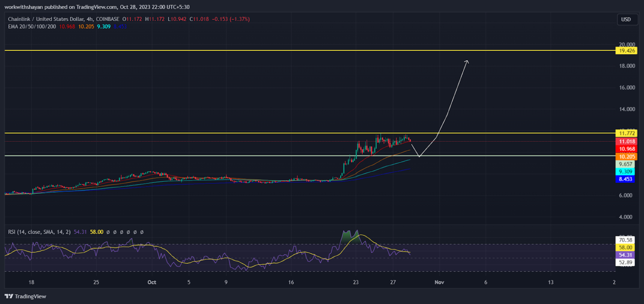
Task: Click the red 11.018 current price tag
Action: 626,142
